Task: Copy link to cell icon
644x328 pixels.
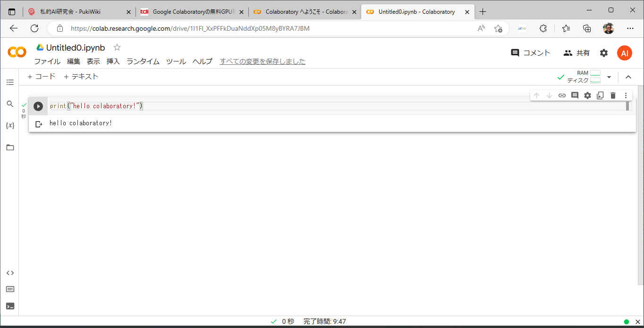Action: pos(562,95)
